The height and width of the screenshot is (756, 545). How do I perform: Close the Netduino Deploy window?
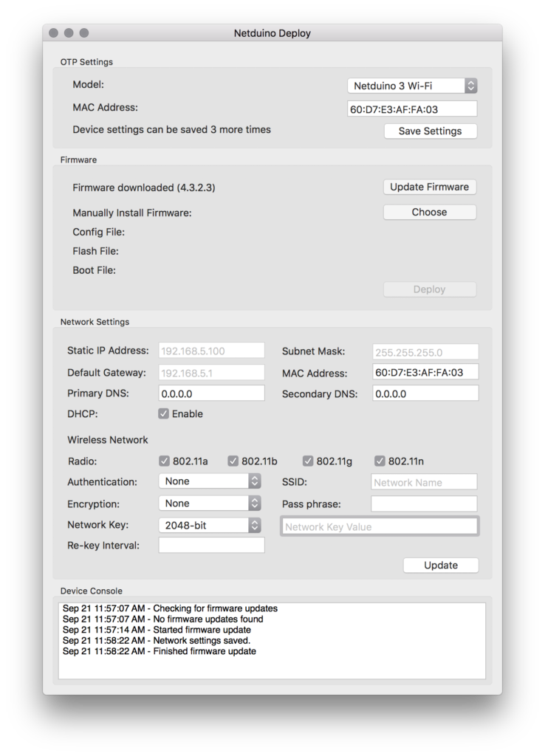[x=53, y=32]
